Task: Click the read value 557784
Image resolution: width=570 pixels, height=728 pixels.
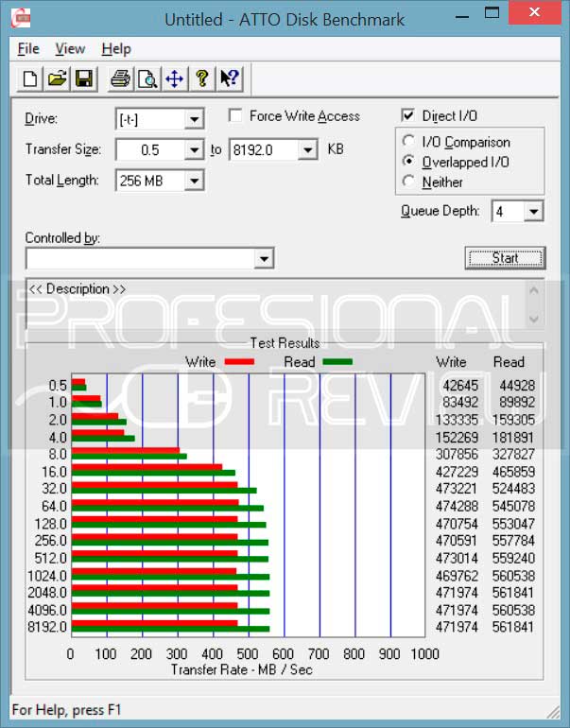Action: coord(513,541)
